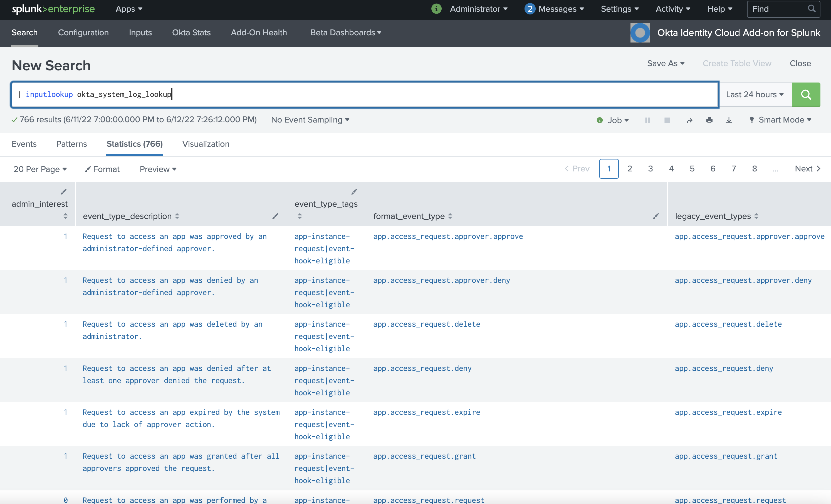
Task: Click app.access_request.grant in format_event_type column
Action: [424, 456]
